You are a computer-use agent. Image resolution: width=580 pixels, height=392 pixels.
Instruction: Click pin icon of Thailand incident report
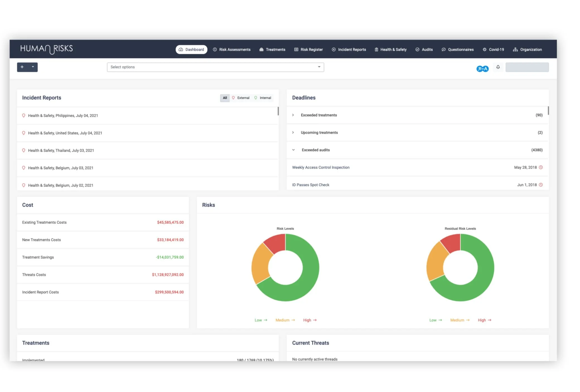click(x=24, y=150)
